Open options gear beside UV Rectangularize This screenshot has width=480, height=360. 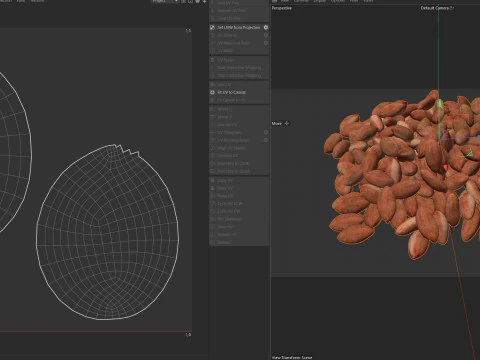[266, 140]
